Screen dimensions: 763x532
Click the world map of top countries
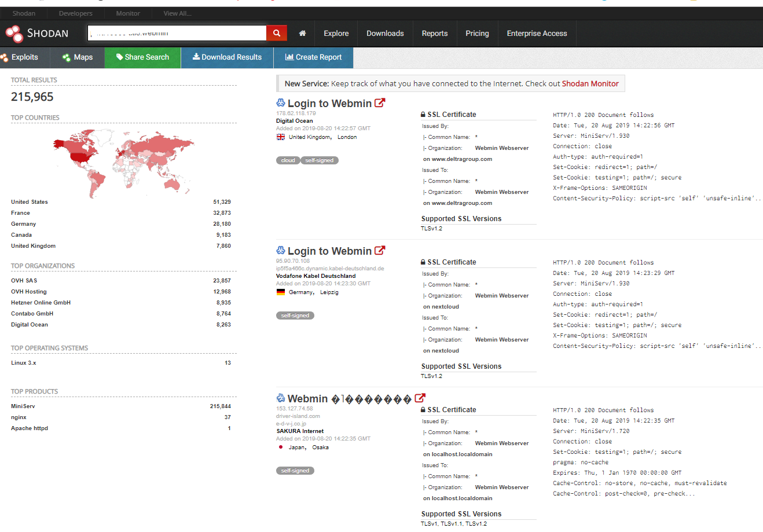124,163
